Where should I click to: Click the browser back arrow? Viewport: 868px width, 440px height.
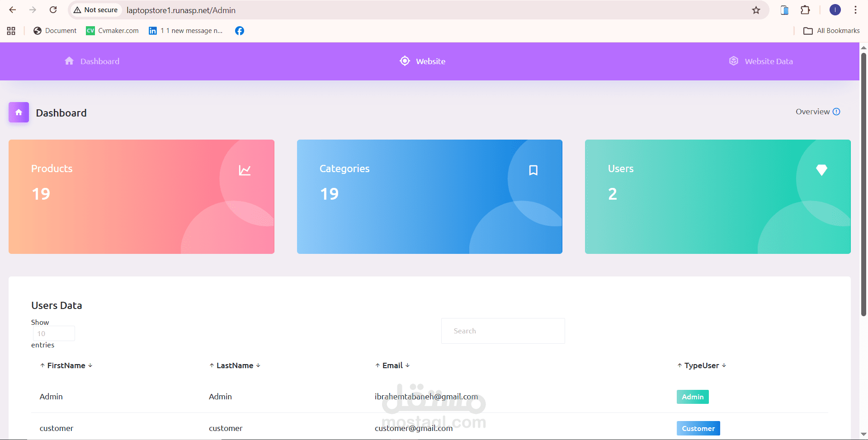coord(13,10)
